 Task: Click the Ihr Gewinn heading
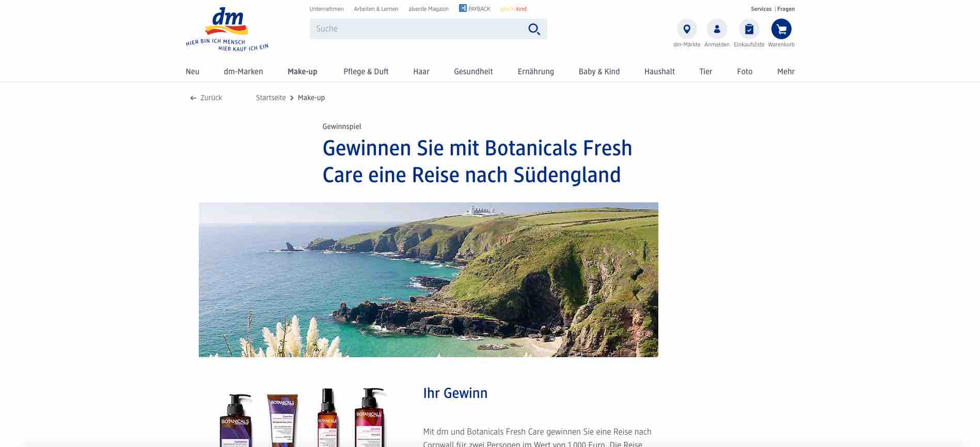tap(455, 393)
